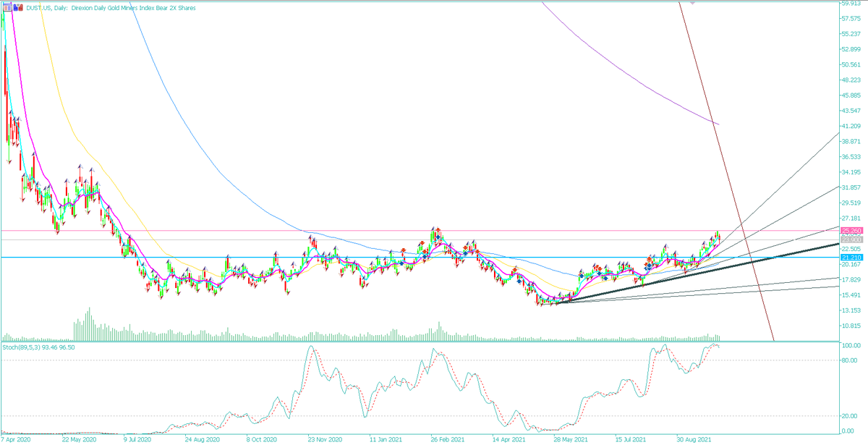Click the 22 May 2020 date label

(79, 439)
